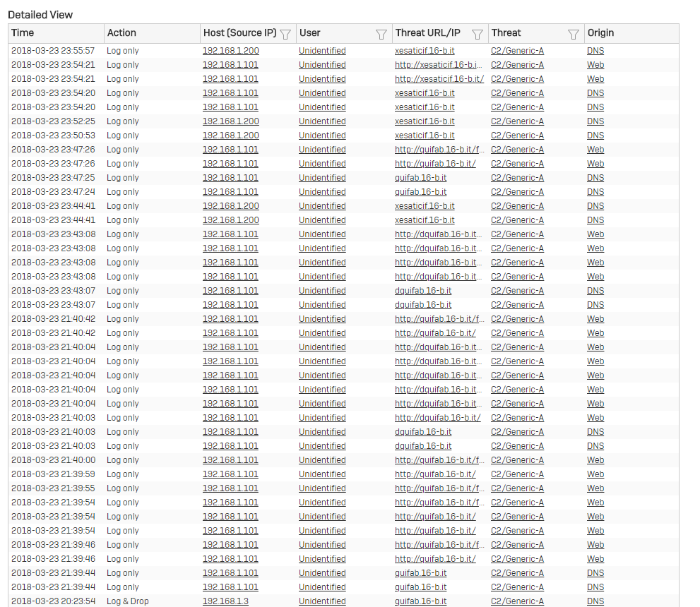Open host 192.168.1.200 in the 23:52:25 row
700x607 pixels.
(231, 121)
